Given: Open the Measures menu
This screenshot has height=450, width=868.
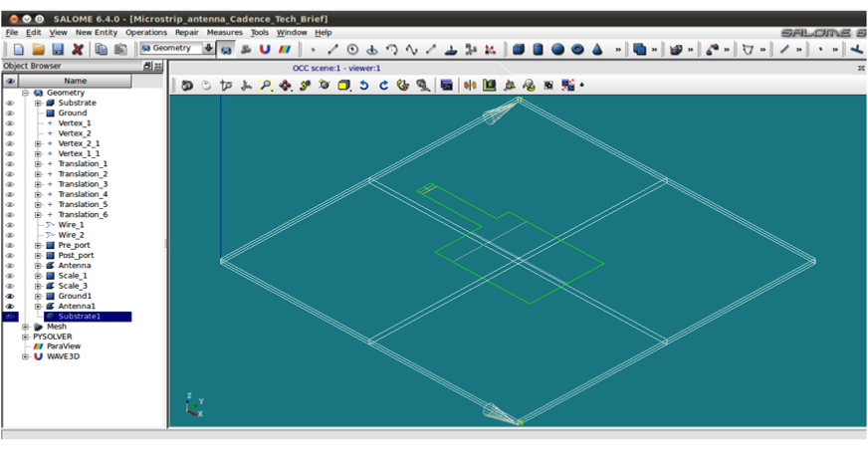Looking at the screenshot, I should pyautogui.click(x=225, y=33).
